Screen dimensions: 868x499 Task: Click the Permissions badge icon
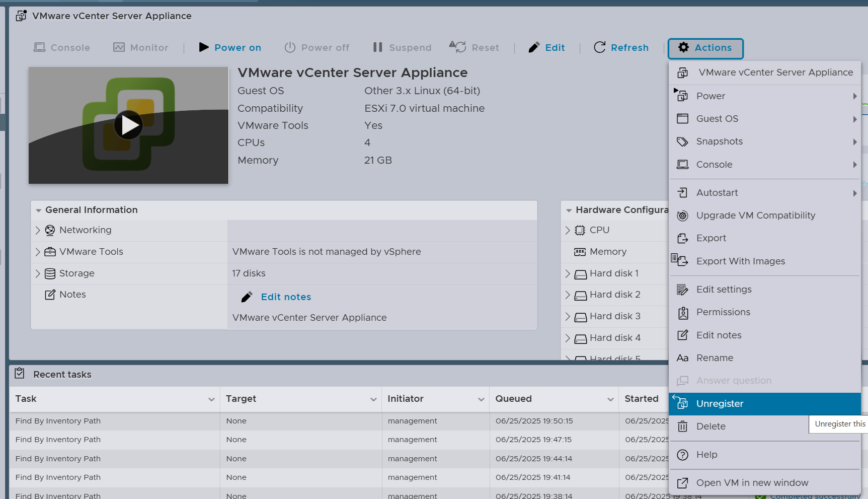click(682, 312)
